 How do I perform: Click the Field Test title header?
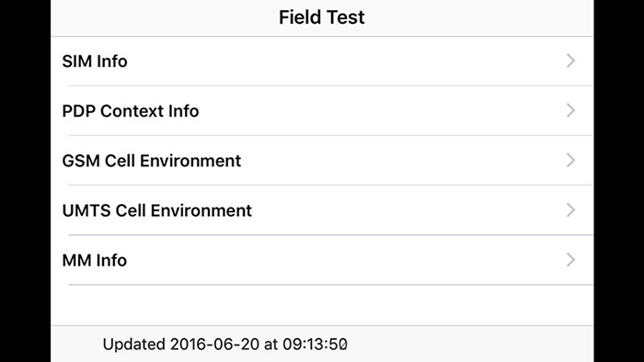click(322, 17)
